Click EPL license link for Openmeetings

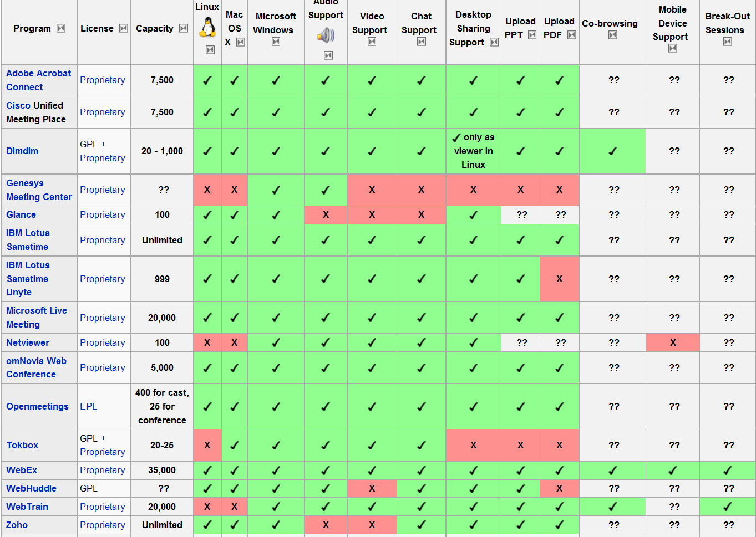(88, 406)
